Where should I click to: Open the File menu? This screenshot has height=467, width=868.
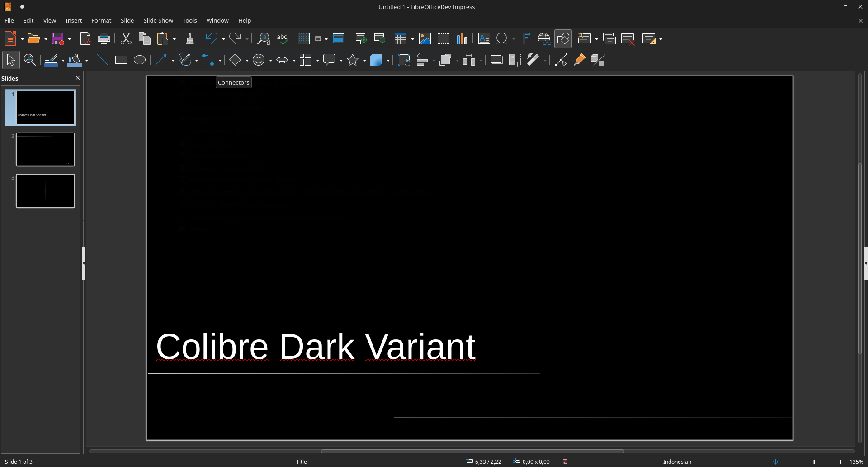click(x=9, y=21)
